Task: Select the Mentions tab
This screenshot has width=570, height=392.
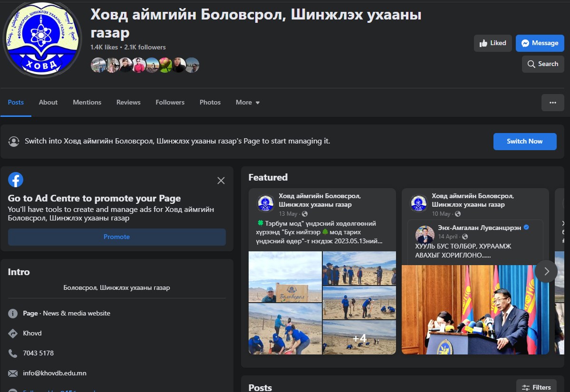Action: pyautogui.click(x=87, y=102)
